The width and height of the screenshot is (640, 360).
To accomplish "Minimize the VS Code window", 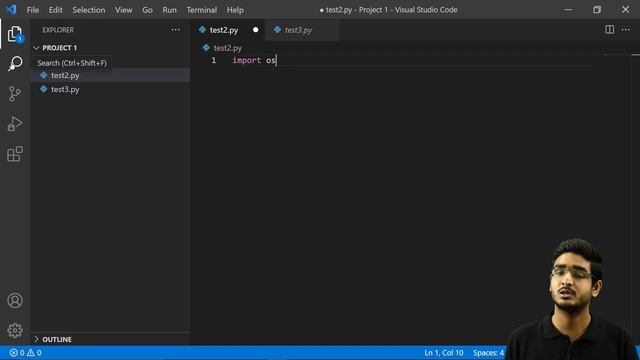I will 568,9.
